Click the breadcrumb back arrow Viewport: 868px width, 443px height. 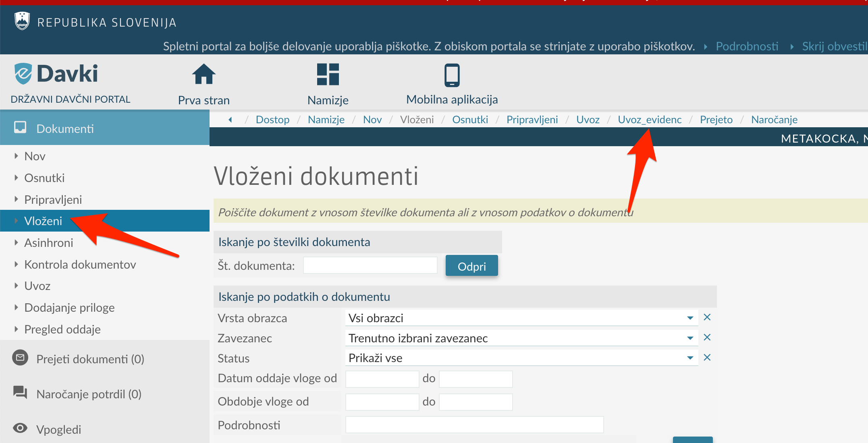[230, 120]
